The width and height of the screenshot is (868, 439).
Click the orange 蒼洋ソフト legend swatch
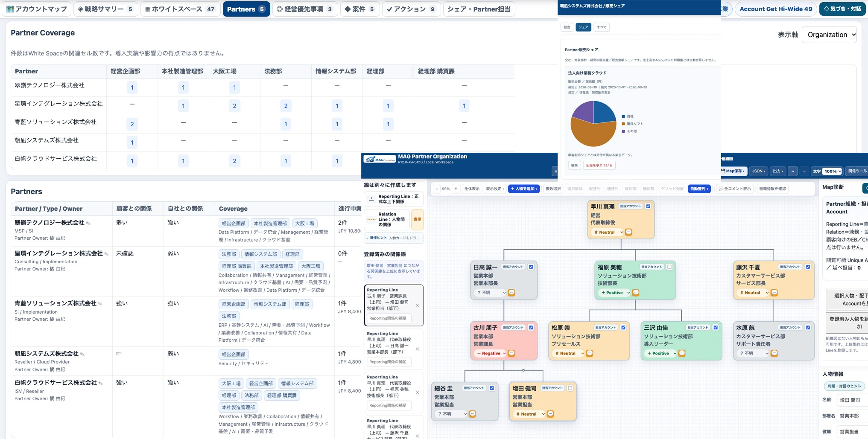[623, 124]
